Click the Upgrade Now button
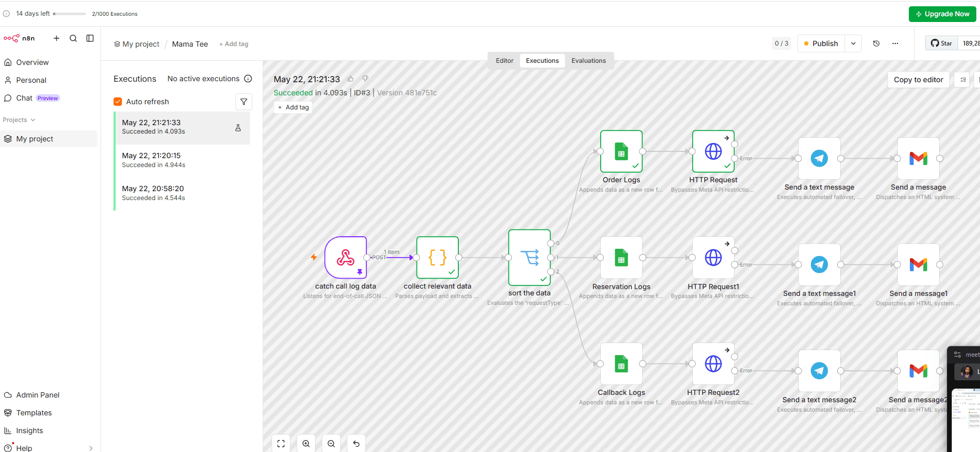 (x=942, y=14)
